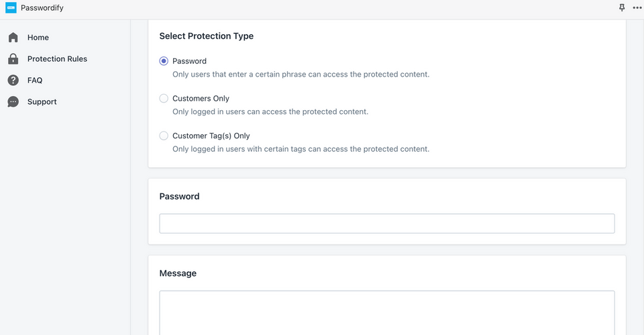Click the Passwordify title text

[x=42, y=8]
